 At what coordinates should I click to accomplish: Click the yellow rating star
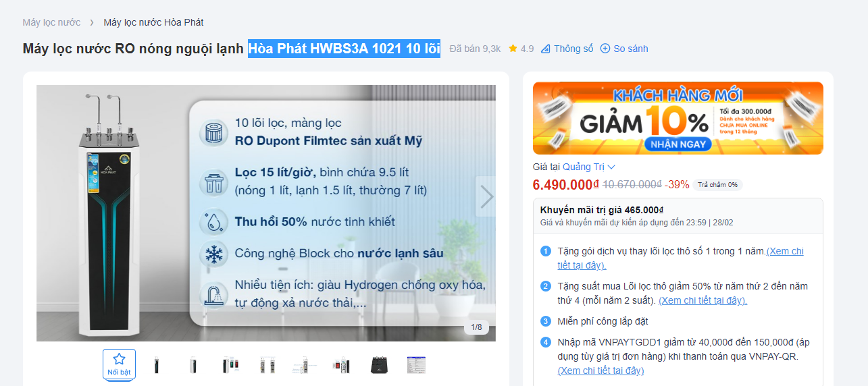point(513,49)
